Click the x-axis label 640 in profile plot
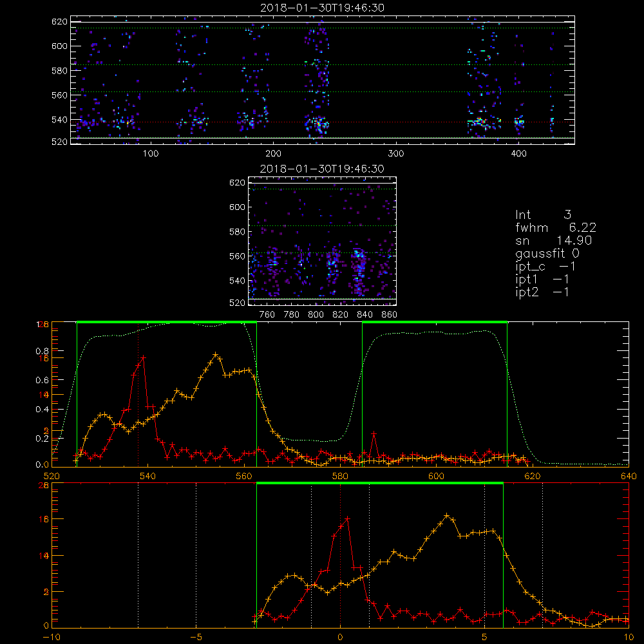The image size is (644, 644). pyautogui.click(x=629, y=476)
